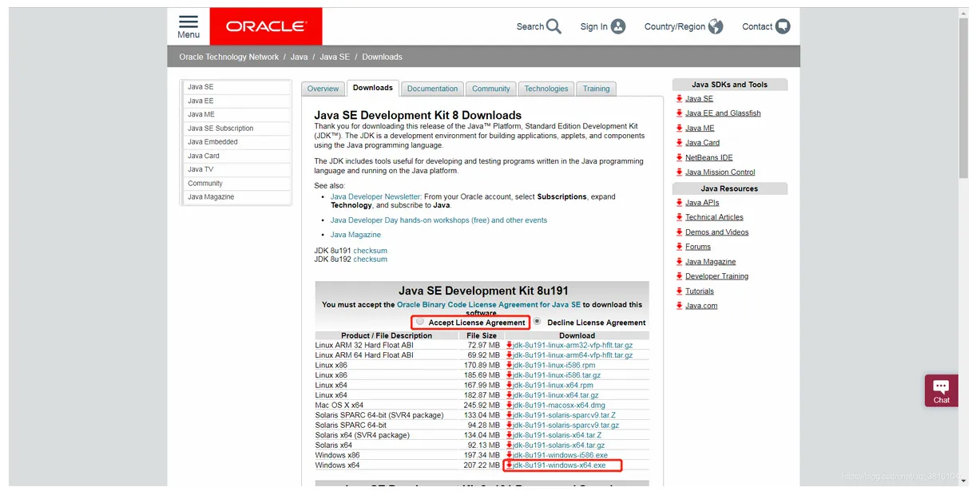Click the Java SE breadcrumb link
Viewport: 980px width, 495px height.
coord(335,57)
